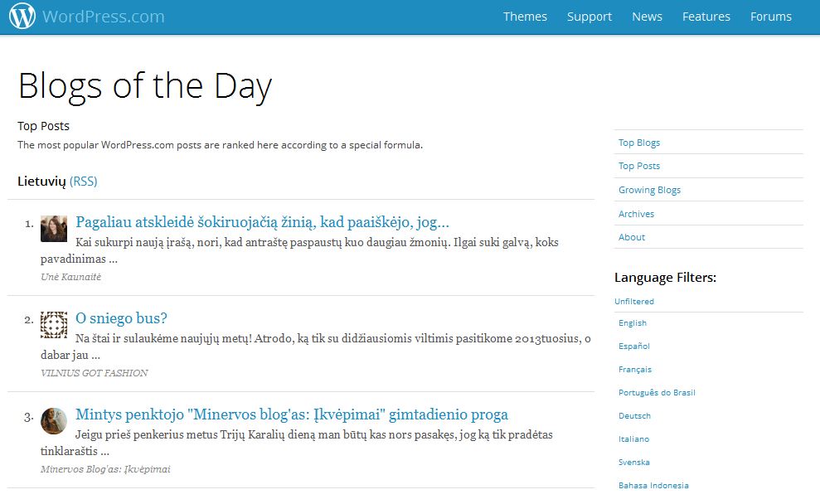Visit the Forums section
The width and height of the screenshot is (820, 504).
coord(769,16)
